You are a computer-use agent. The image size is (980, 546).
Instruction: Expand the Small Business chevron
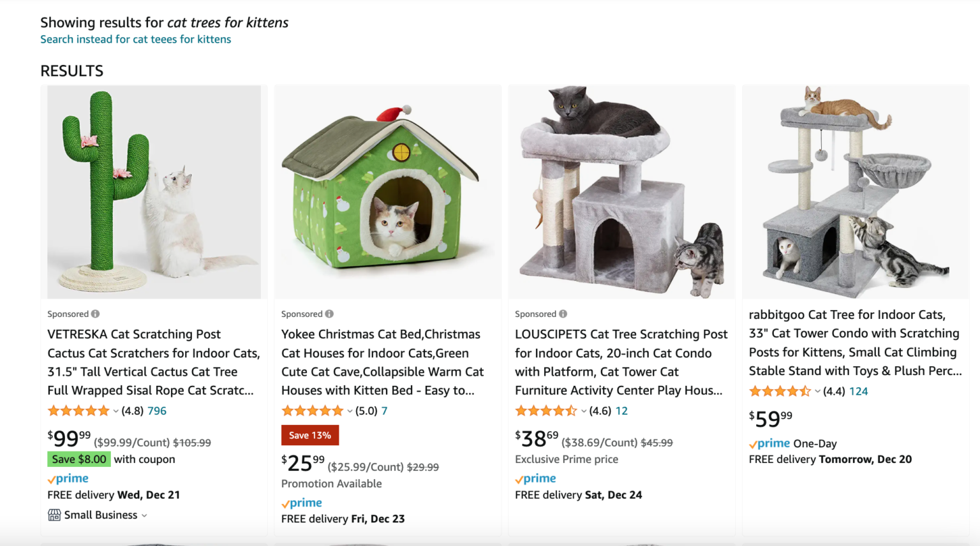[144, 515]
